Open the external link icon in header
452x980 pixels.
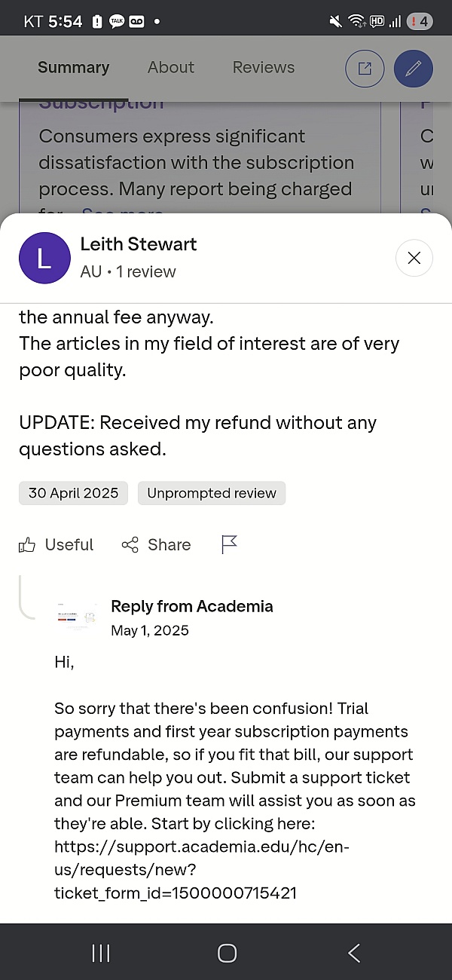(x=365, y=69)
